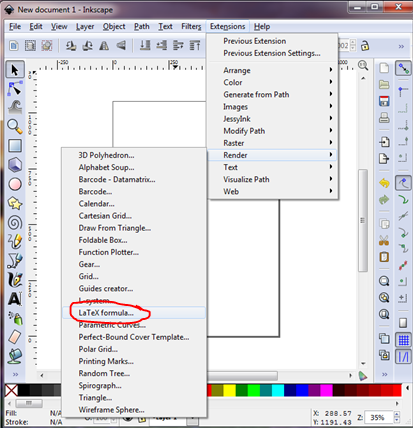Select Gear render extension
This screenshot has width=413, height=428.
click(x=134, y=264)
